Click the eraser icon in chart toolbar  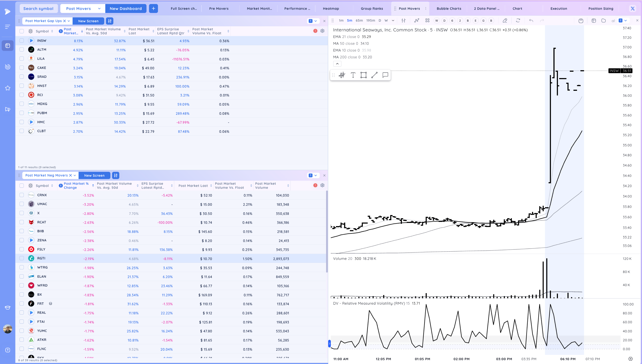505,21
